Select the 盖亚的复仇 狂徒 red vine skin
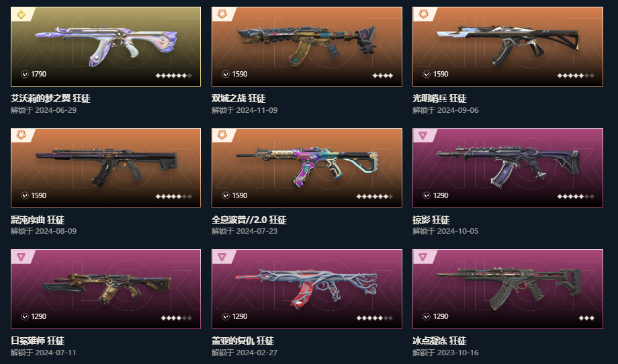 306,289
